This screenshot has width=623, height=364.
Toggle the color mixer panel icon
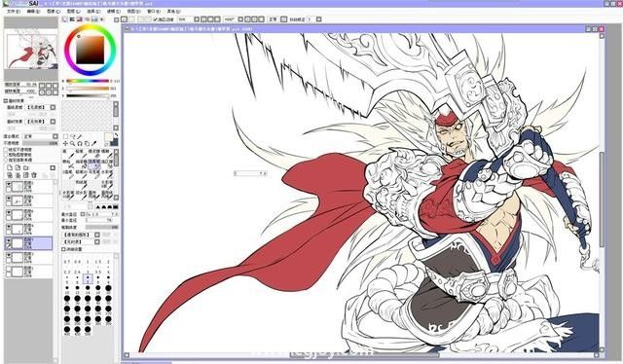87,19
